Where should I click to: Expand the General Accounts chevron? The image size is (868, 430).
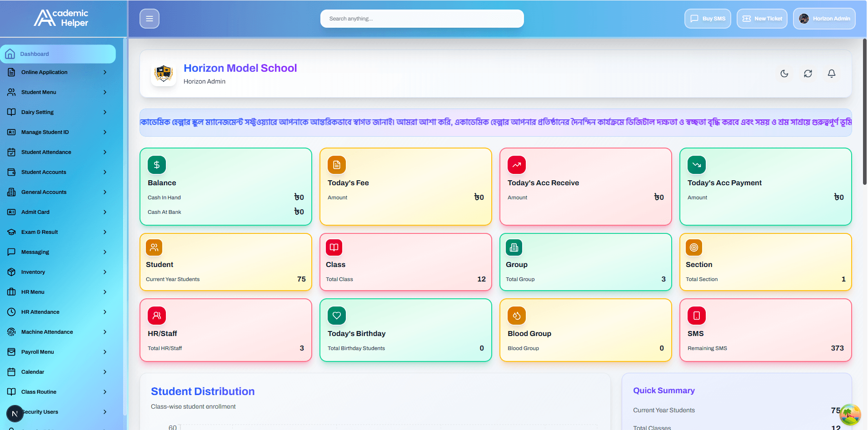click(105, 192)
